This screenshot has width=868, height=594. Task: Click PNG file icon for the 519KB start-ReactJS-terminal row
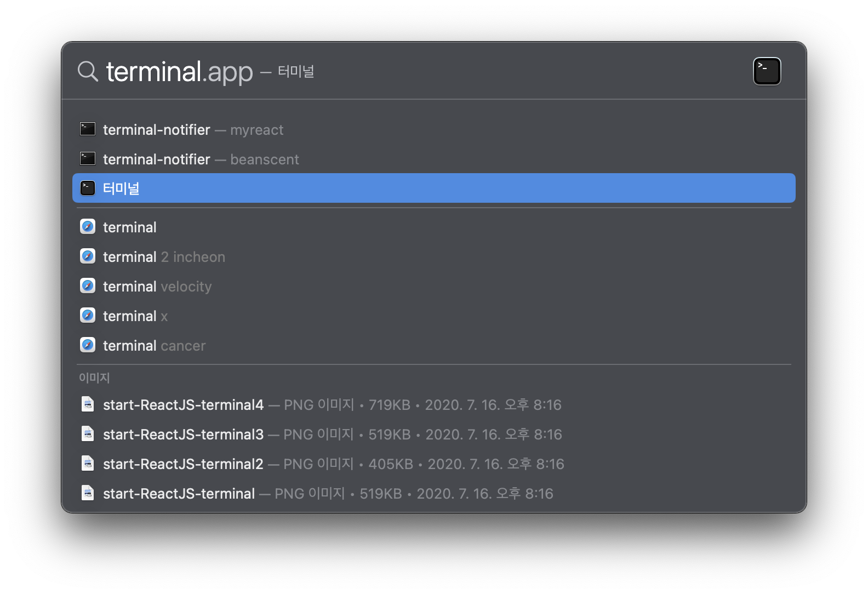click(88, 493)
